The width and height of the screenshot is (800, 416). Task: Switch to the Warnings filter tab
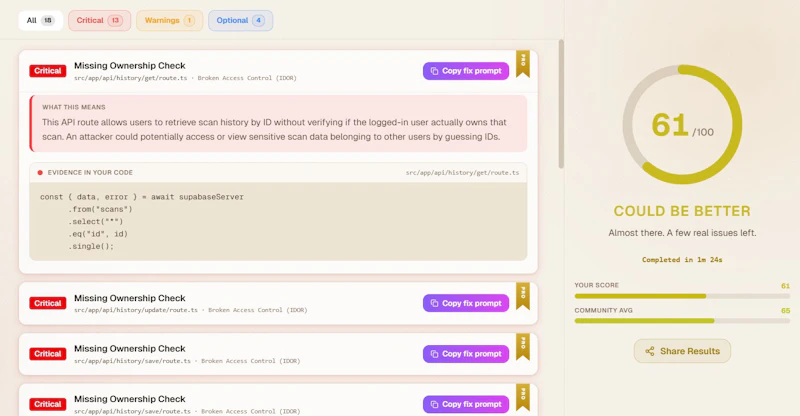click(169, 20)
